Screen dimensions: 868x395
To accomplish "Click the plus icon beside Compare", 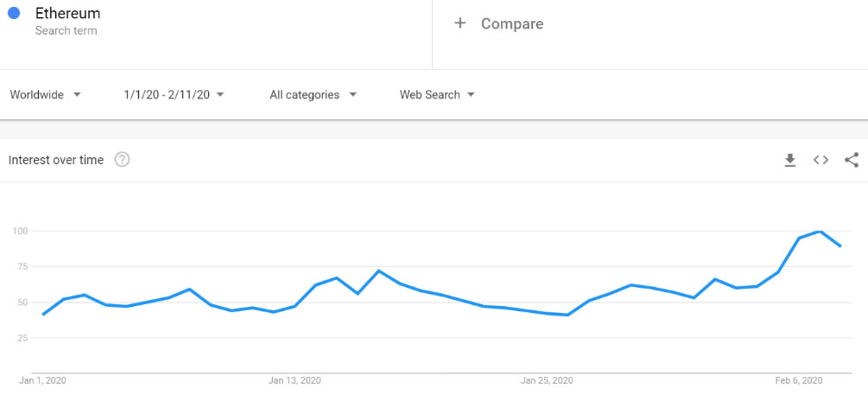I will tap(460, 23).
